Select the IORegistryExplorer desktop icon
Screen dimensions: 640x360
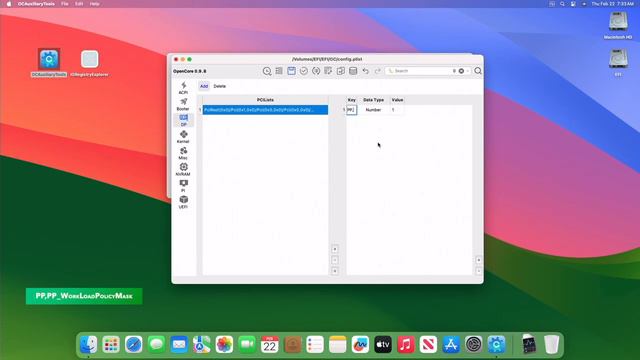click(x=89, y=62)
